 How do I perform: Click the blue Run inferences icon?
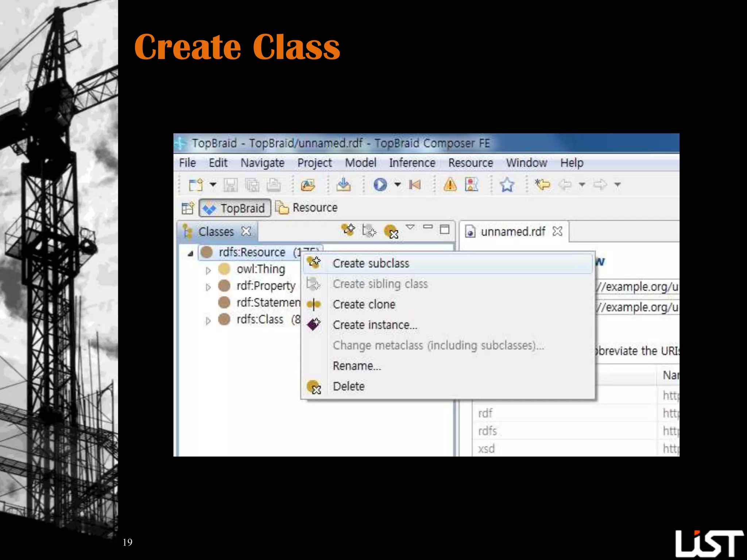380,184
